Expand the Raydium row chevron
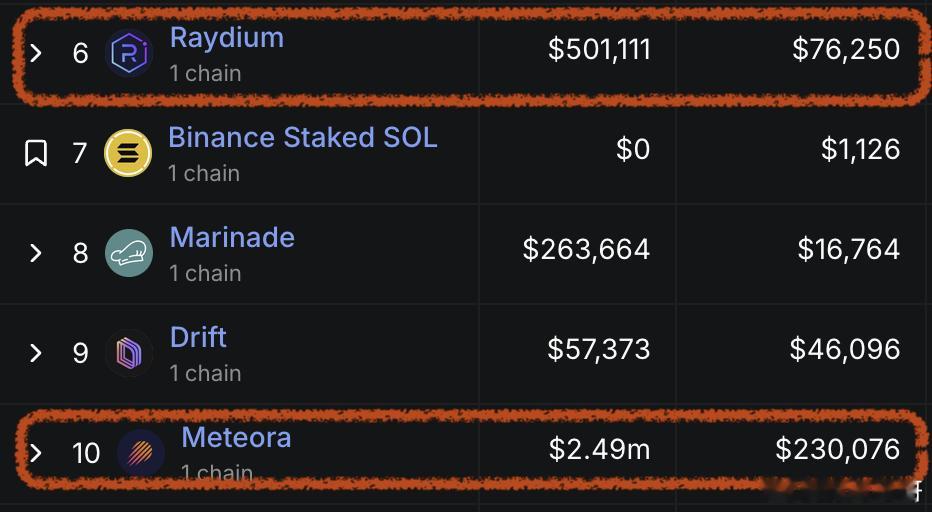The height and width of the screenshot is (512, 932). pos(36,53)
